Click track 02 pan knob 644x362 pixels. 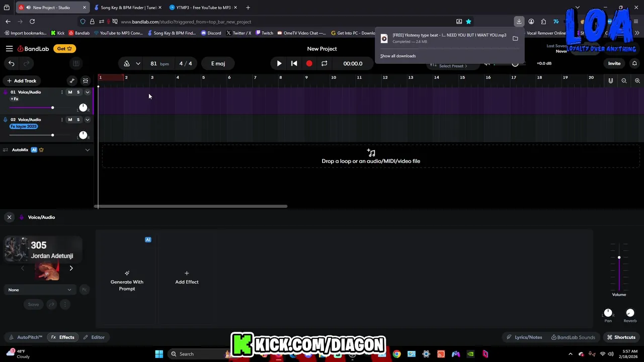83,135
